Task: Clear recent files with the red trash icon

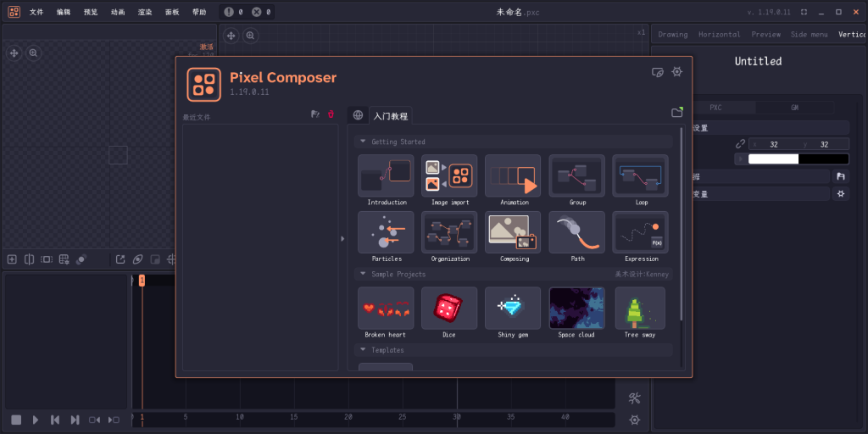Action: click(331, 114)
